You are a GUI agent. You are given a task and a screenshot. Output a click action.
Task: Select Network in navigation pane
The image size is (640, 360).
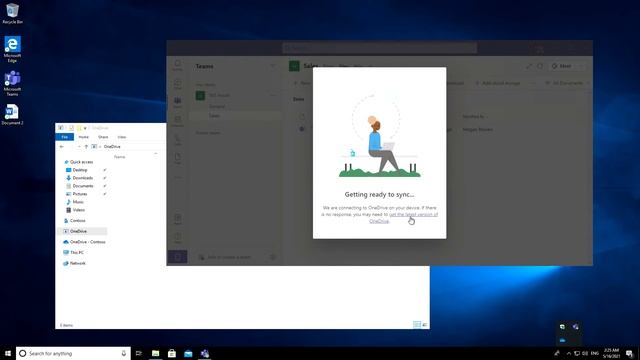pyautogui.click(x=78, y=263)
